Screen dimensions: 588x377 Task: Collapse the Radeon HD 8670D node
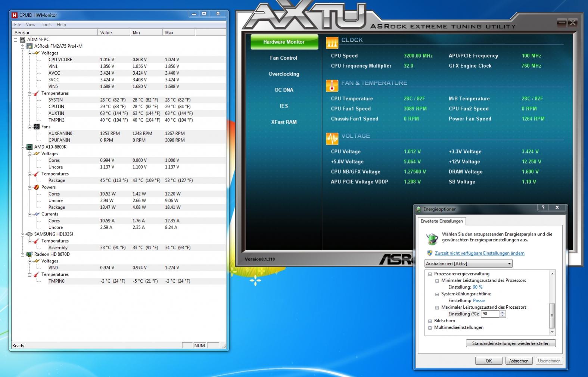point(23,255)
